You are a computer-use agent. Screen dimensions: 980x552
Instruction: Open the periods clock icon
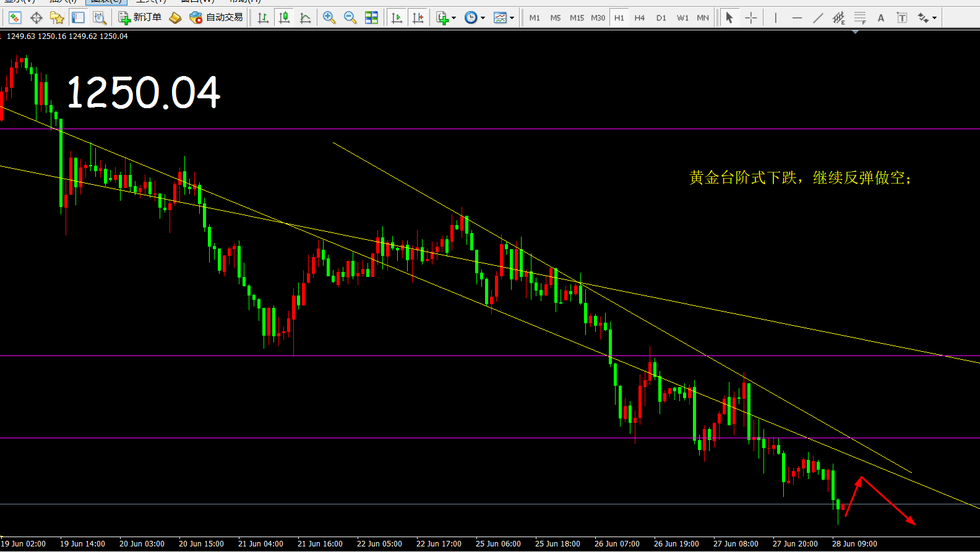(471, 18)
